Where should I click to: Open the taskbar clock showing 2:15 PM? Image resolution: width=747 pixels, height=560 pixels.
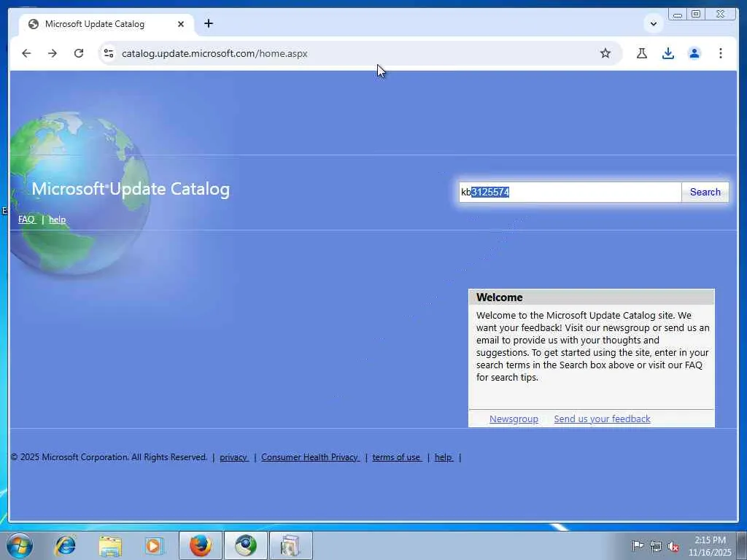tap(710, 546)
